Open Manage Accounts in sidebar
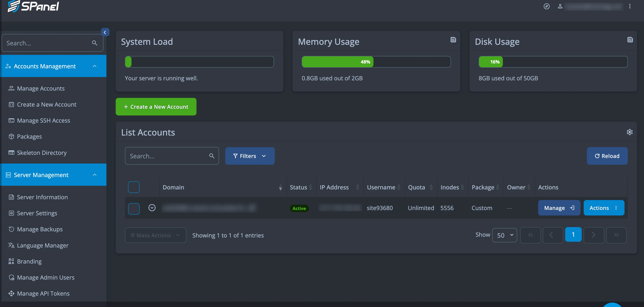Screen dimensions: 644x307 tap(41, 88)
